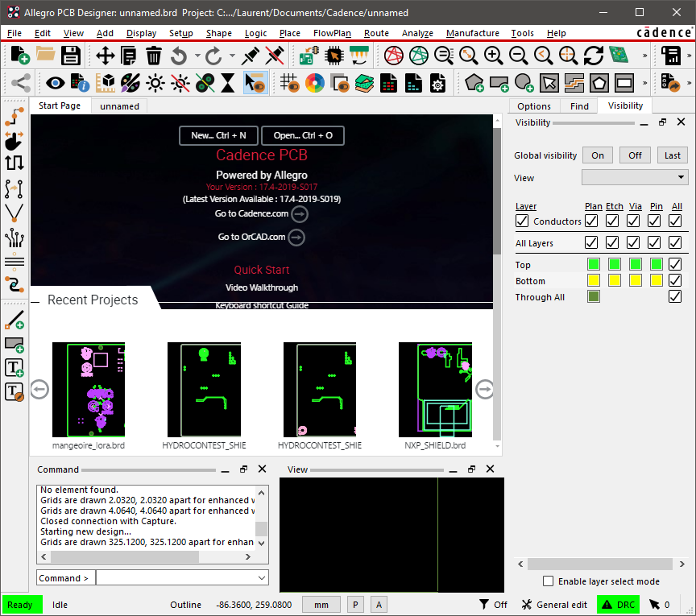
Task: Click the Add Connect route icon in left toolbar
Action: click(14, 118)
